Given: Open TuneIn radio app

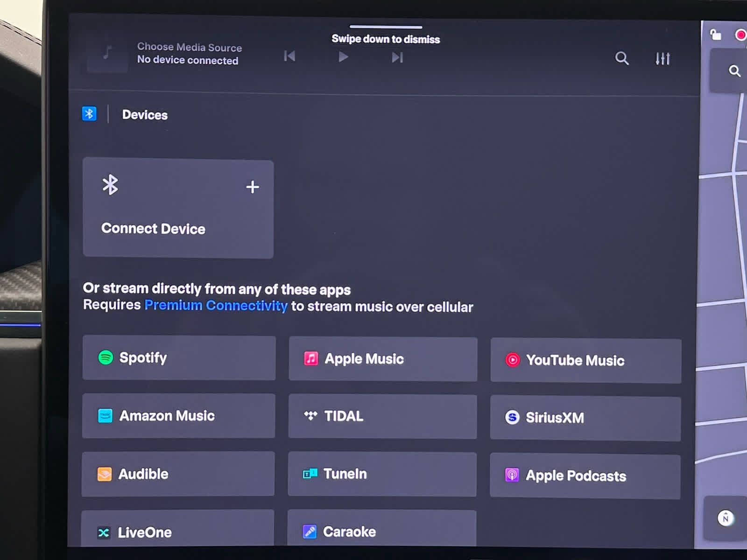Looking at the screenshot, I should (x=382, y=475).
